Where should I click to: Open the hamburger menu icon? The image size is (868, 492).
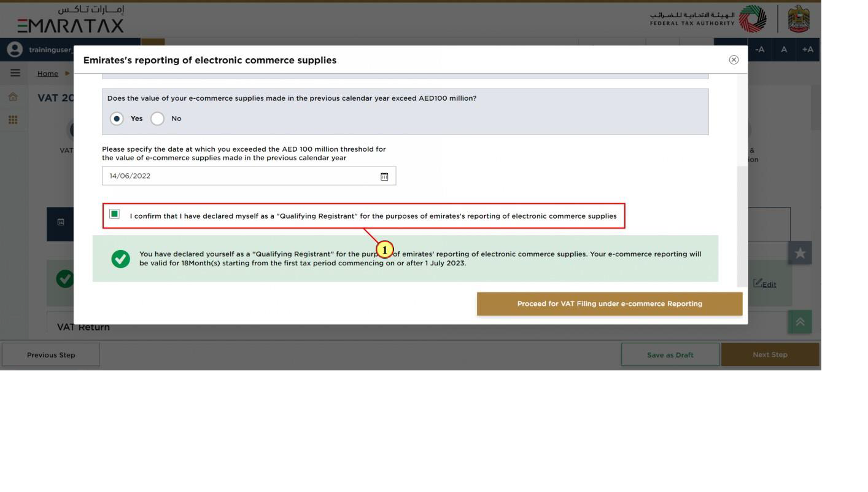(x=15, y=73)
